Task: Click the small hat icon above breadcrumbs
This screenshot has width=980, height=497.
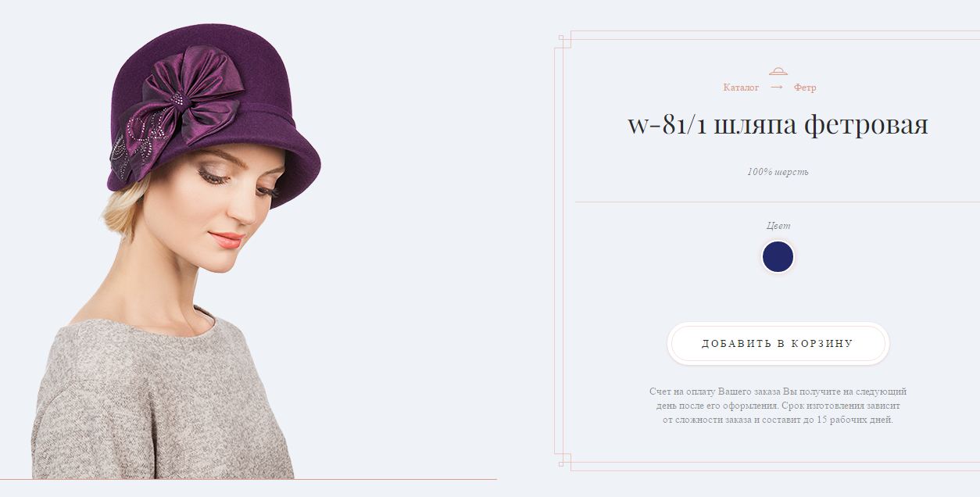Action: coord(778,71)
